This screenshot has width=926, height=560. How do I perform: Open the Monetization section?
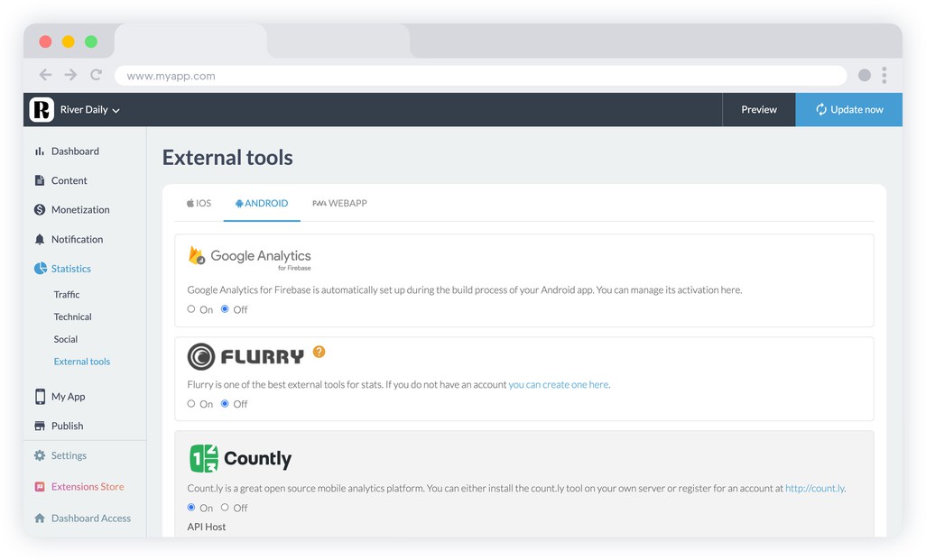tap(80, 209)
